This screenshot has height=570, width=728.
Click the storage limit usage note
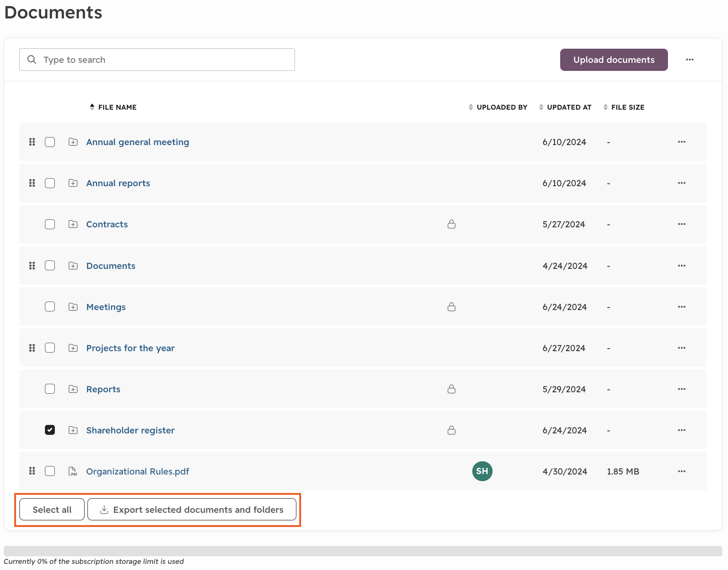pyautogui.click(x=94, y=561)
